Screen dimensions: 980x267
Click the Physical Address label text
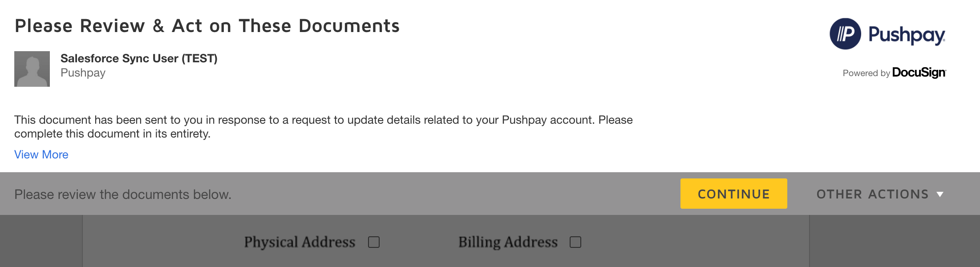pos(299,242)
